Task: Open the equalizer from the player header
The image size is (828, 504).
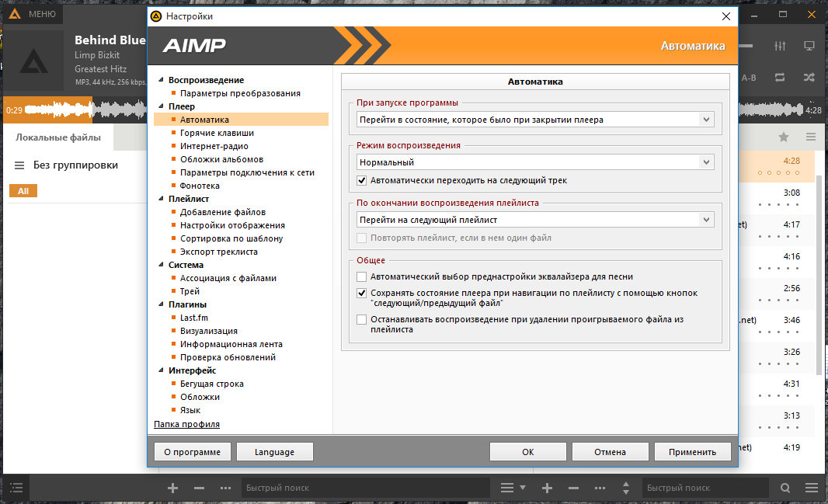Action: click(x=780, y=46)
